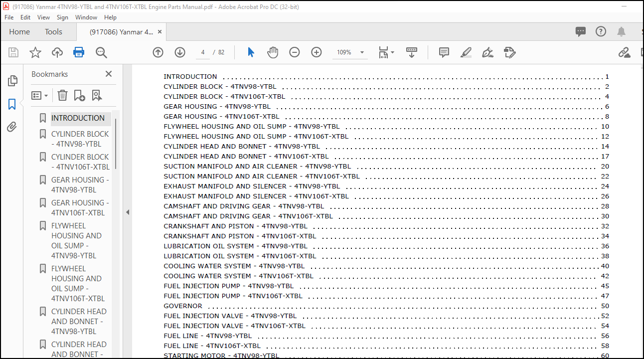Open CYLINDER HEAD AND BONNET 4TNV98-YTBL bookmark
The width and height of the screenshot is (644, 359).
79,322
